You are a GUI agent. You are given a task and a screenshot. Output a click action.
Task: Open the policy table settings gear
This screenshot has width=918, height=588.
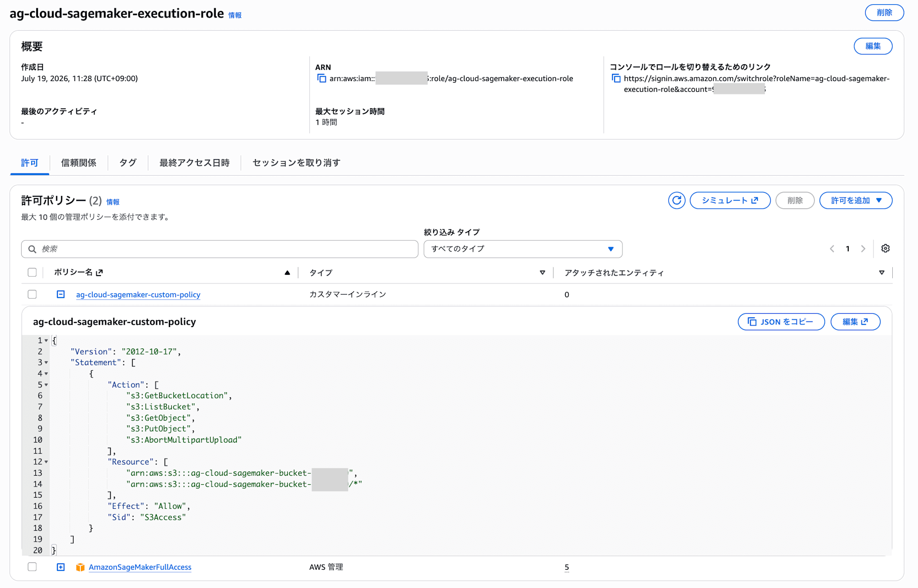click(x=885, y=249)
